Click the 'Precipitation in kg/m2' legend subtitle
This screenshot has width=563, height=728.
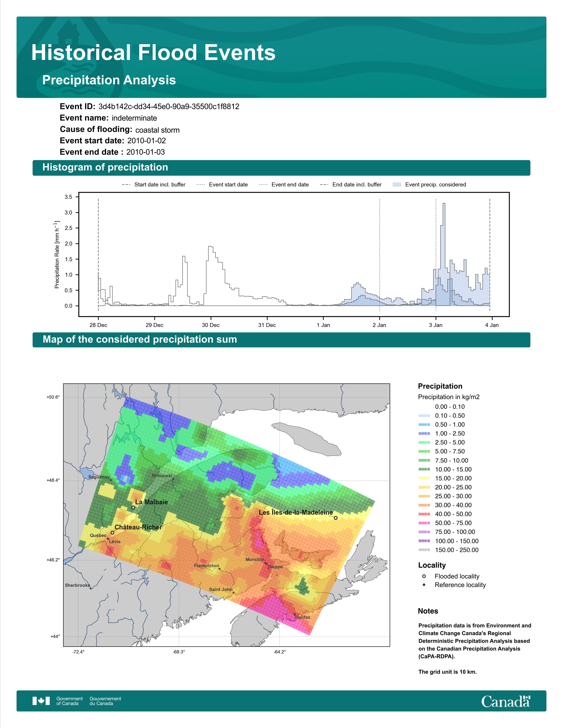pyautogui.click(x=449, y=397)
